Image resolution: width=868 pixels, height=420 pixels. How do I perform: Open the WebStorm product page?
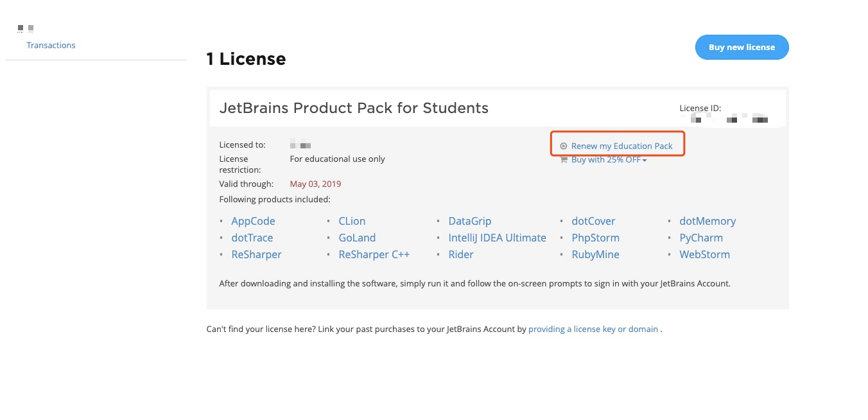704,254
